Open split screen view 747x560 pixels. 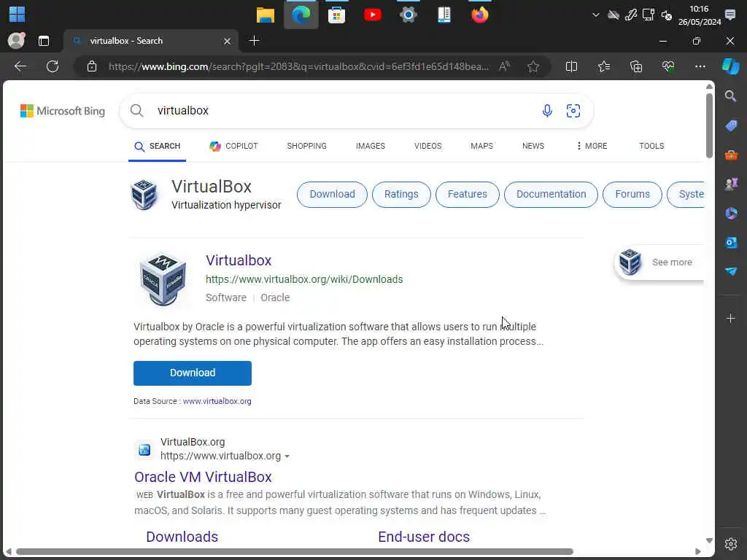(x=571, y=66)
